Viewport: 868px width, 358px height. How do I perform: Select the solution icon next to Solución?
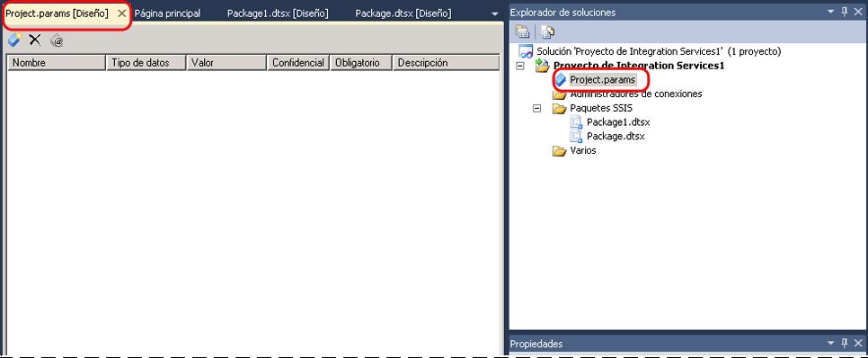pos(526,51)
